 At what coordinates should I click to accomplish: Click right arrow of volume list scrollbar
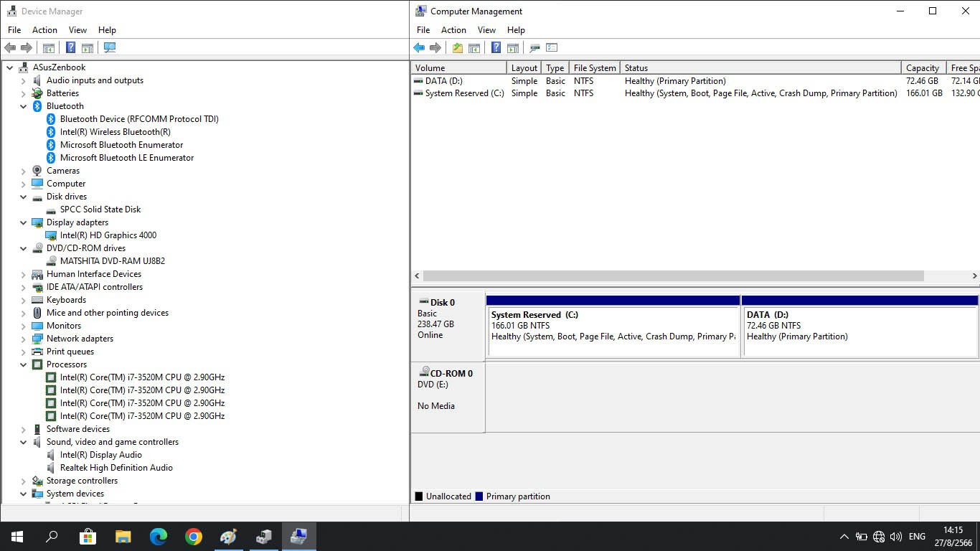pos(974,276)
